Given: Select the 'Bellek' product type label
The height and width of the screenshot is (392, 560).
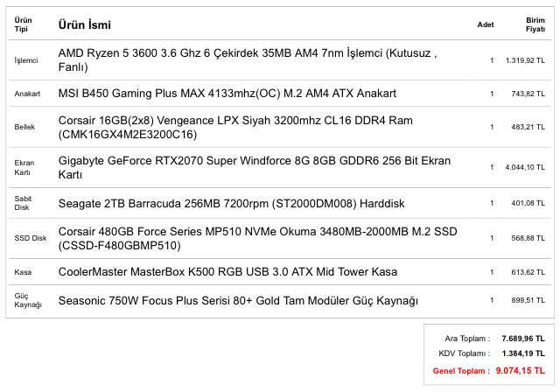Looking at the screenshot, I should (24, 127).
